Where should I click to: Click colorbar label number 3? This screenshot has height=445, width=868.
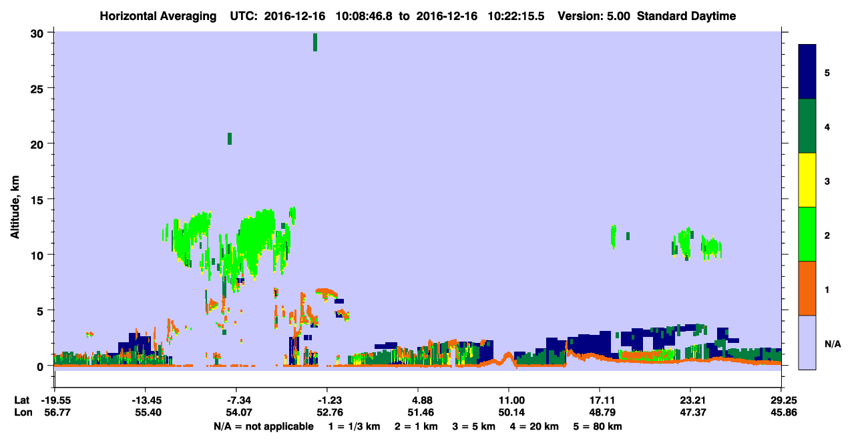827,181
